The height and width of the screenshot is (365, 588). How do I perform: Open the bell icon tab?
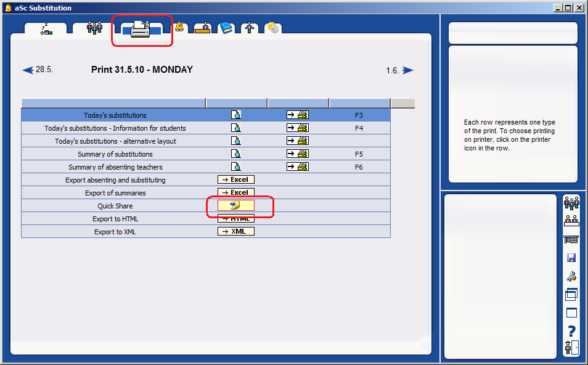coord(179,27)
